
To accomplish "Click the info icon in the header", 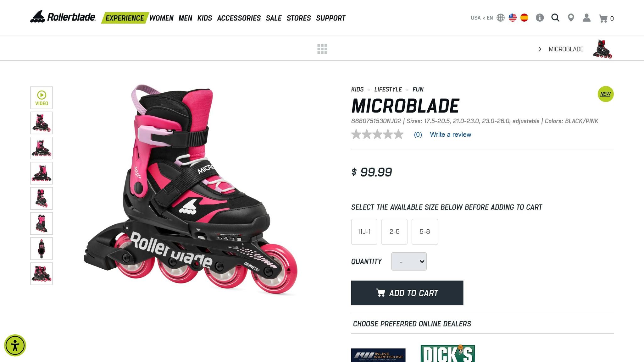I will (540, 18).
